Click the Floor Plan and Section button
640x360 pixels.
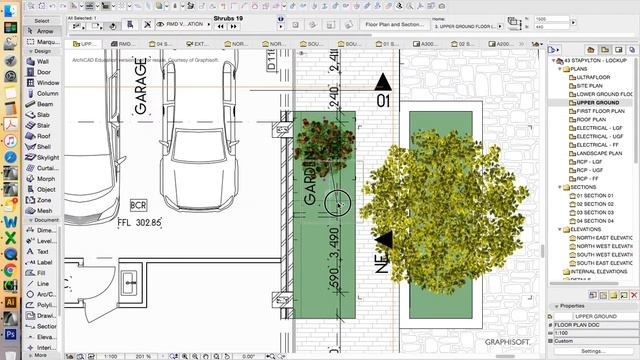[x=394, y=24]
